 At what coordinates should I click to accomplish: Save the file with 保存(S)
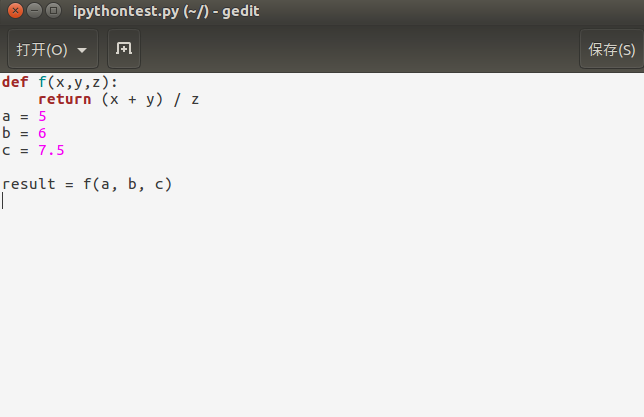tap(612, 49)
